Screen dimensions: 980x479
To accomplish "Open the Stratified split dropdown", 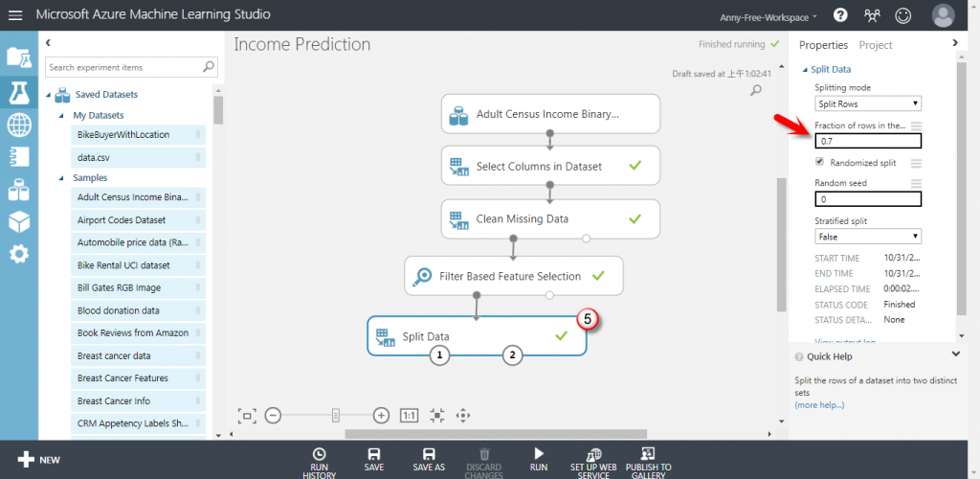I will pyautogui.click(x=867, y=237).
